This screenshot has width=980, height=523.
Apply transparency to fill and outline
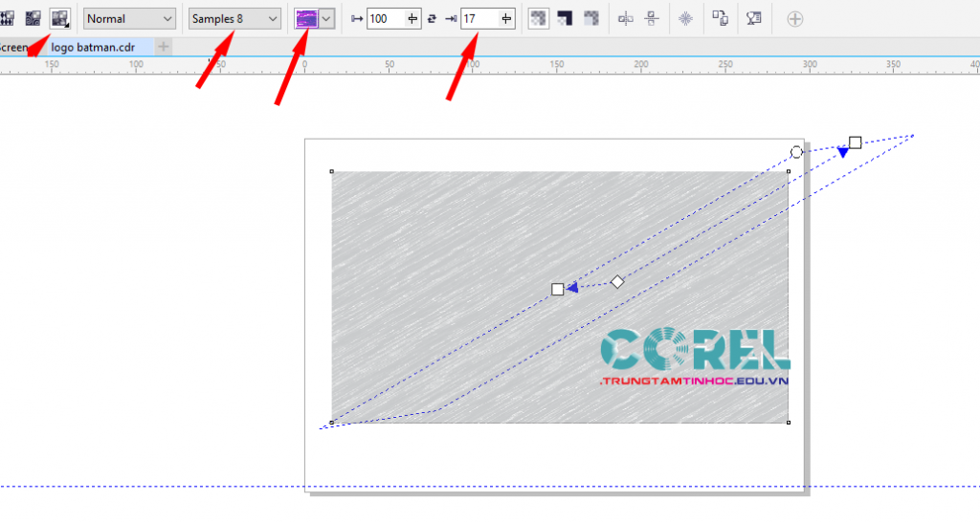(x=538, y=19)
